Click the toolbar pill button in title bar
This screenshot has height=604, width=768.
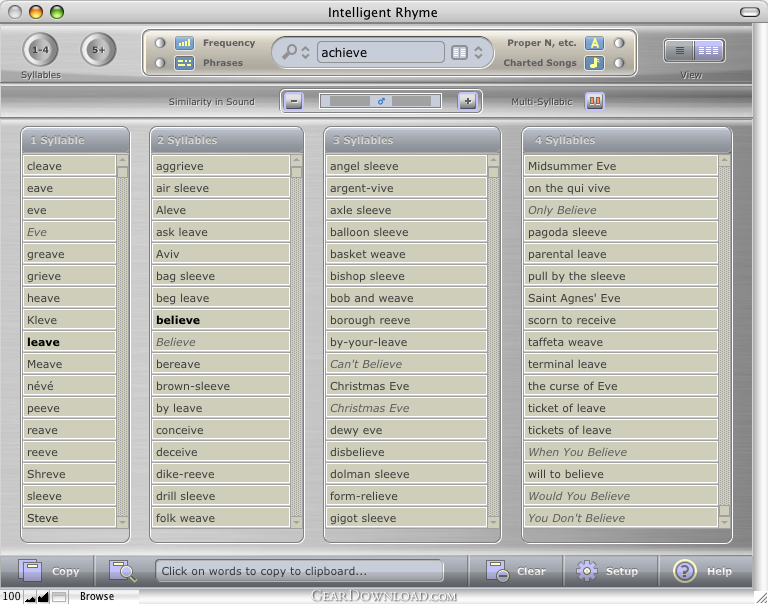[749, 12]
